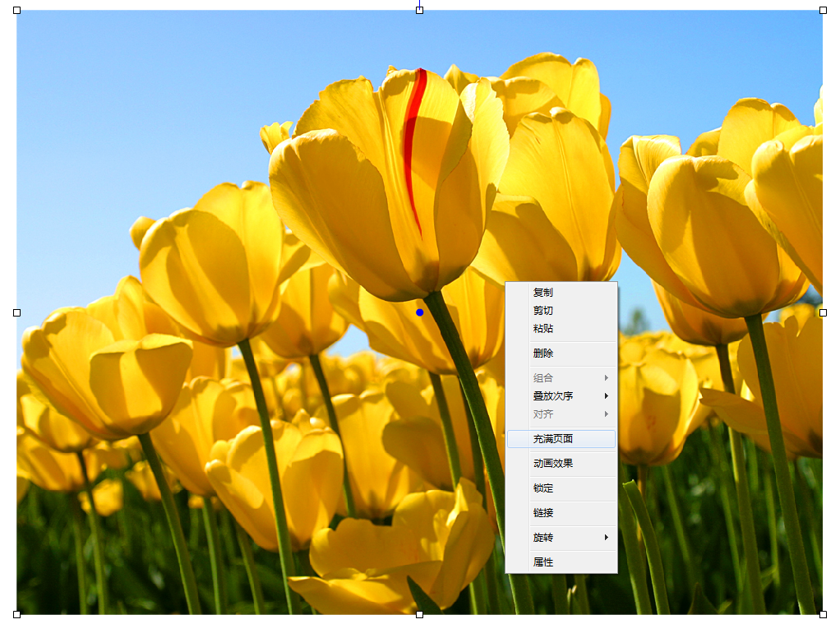Pick 删除 to remove the image
Image resolution: width=840 pixels, height=624 pixels.
click(x=543, y=354)
